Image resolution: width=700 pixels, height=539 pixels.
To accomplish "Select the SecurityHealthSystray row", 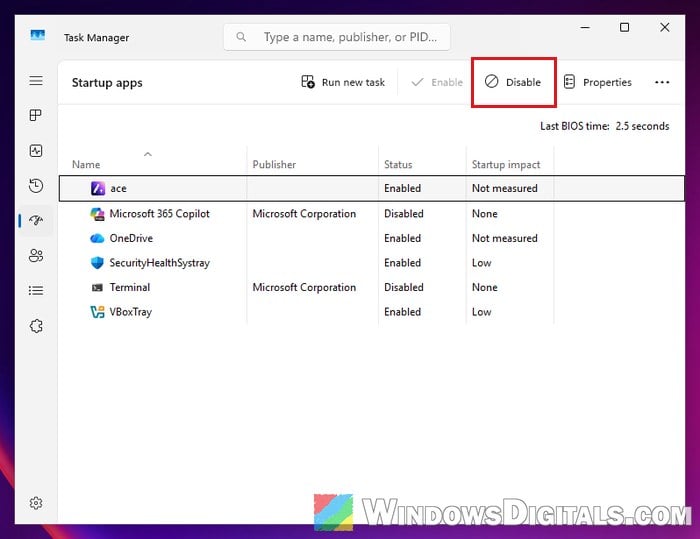I will (x=371, y=263).
